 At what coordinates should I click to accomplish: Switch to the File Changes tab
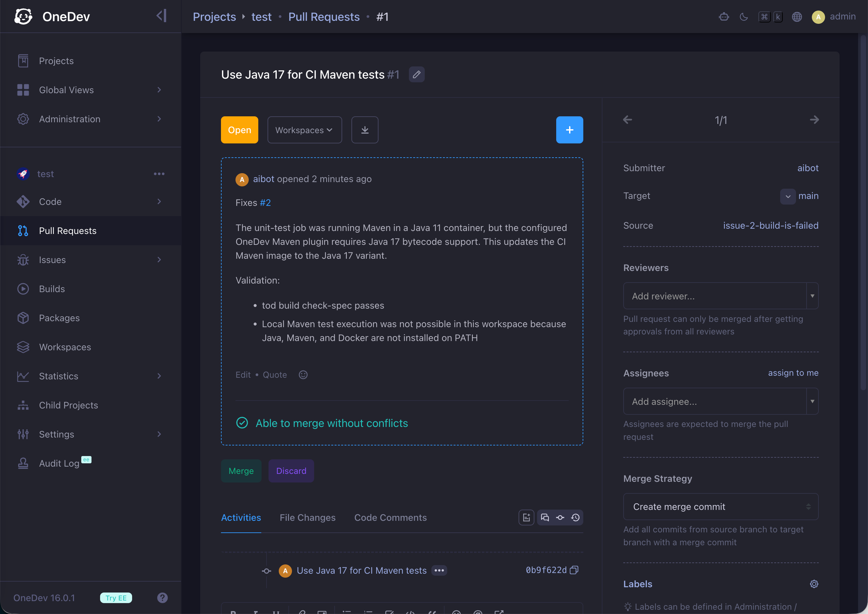(x=308, y=518)
